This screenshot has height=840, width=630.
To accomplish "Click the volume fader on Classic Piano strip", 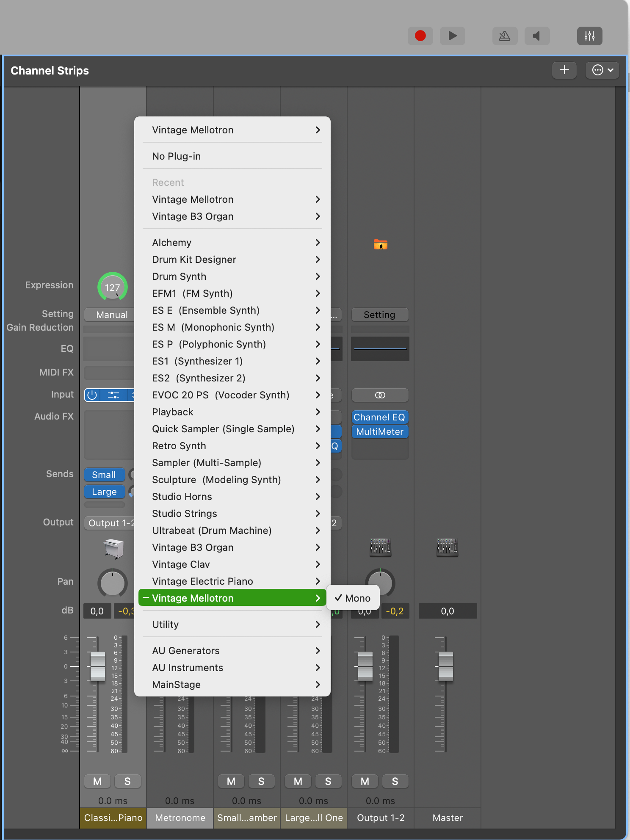I will tap(98, 666).
